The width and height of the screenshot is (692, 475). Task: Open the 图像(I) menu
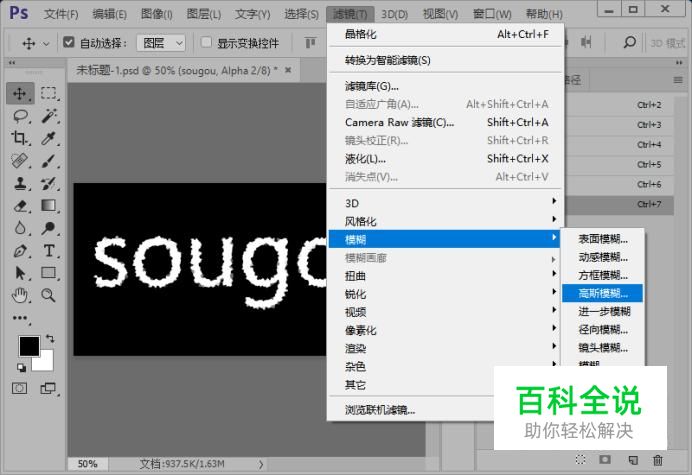point(156,14)
